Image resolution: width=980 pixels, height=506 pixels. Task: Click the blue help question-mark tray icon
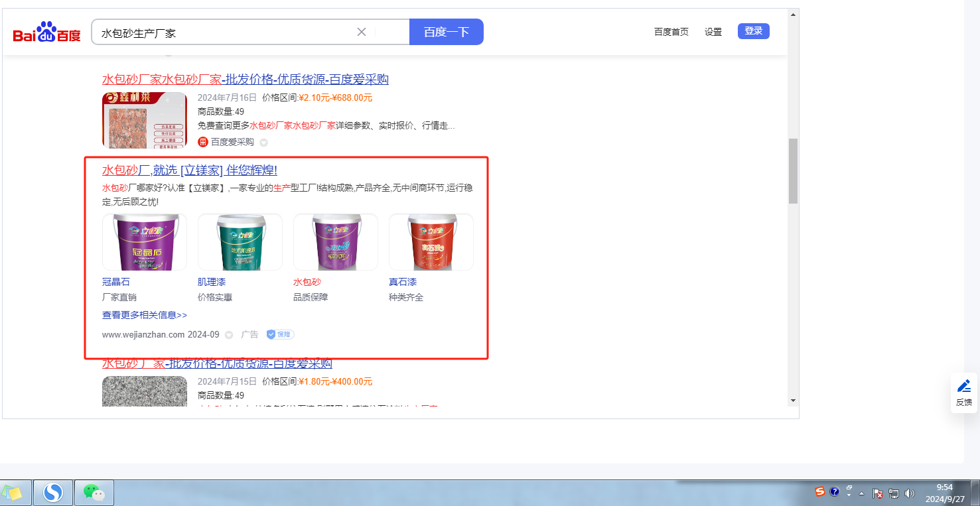coord(835,492)
